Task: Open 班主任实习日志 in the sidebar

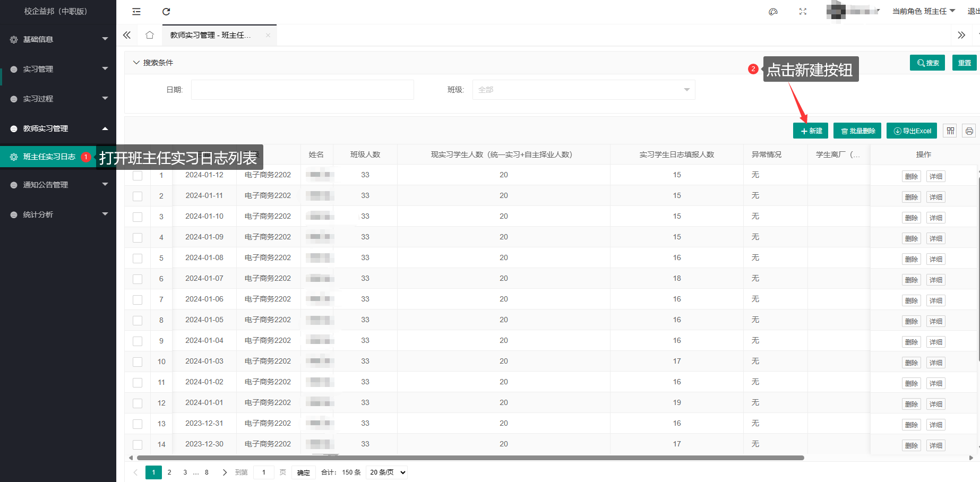Action: pos(49,157)
